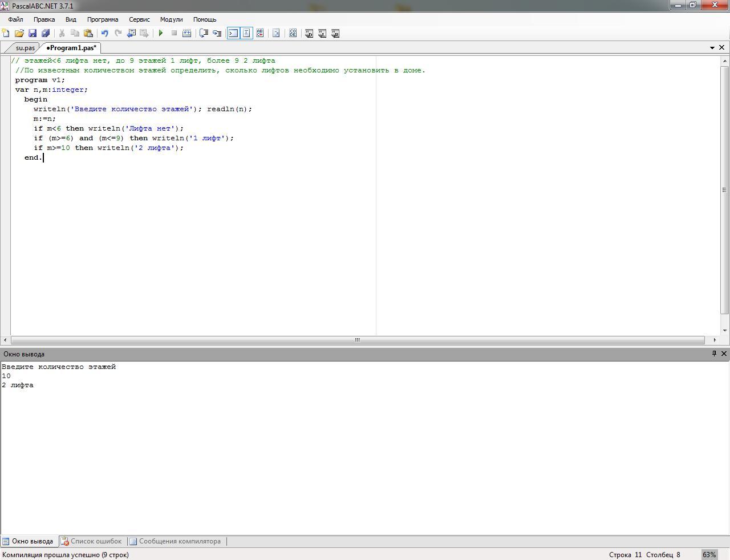Toggle the input panel toolbar button
The height and width of the screenshot is (560, 730).
pyautogui.click(x=246, y=33)
